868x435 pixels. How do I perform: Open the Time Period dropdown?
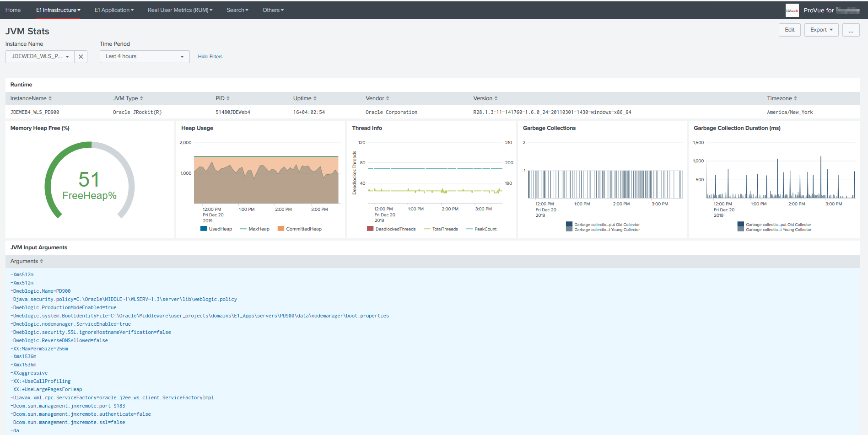click(x=145, y=57)
